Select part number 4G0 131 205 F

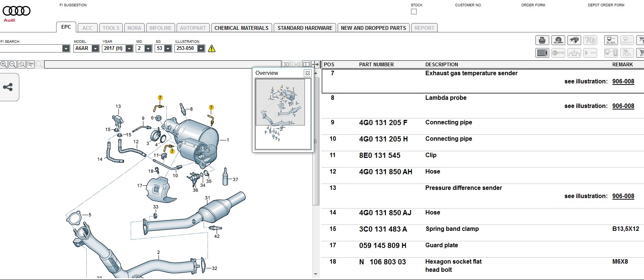(383, 122)
